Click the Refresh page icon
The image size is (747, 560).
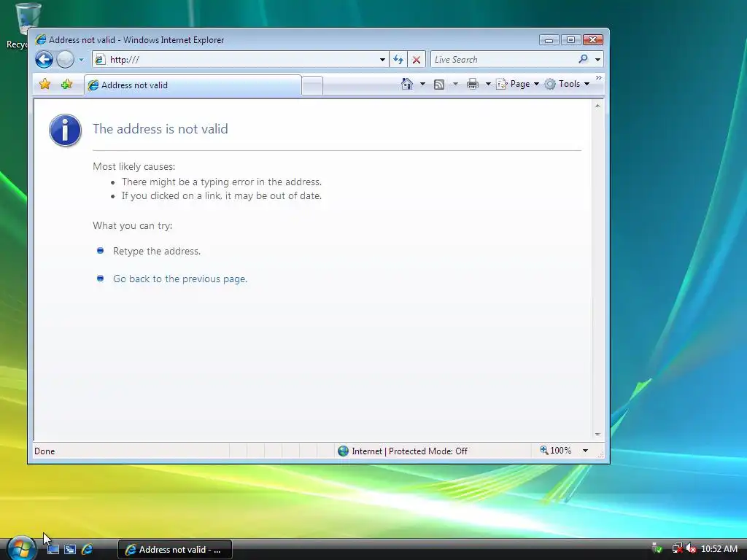tap(398, 60)
